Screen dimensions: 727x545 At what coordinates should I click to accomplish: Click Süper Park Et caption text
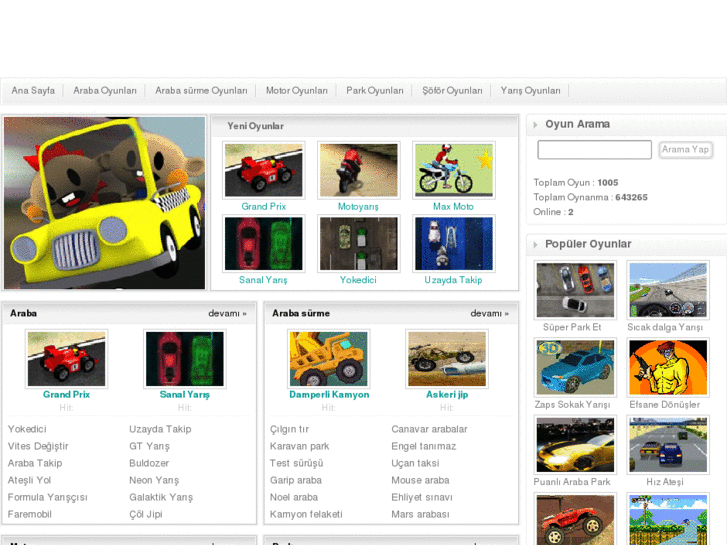coord(572,327)
